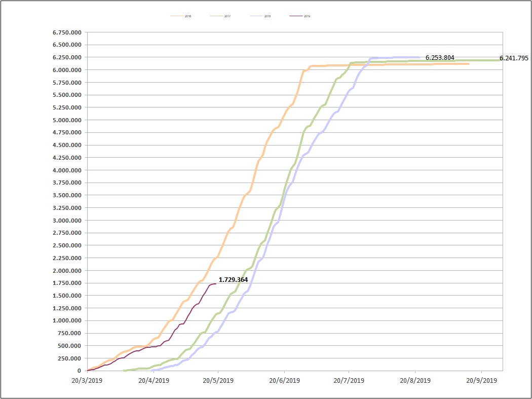Click the dark purple line swatch in legend
The width and height of the screenshot is (532, 399).
click(296, 16)
